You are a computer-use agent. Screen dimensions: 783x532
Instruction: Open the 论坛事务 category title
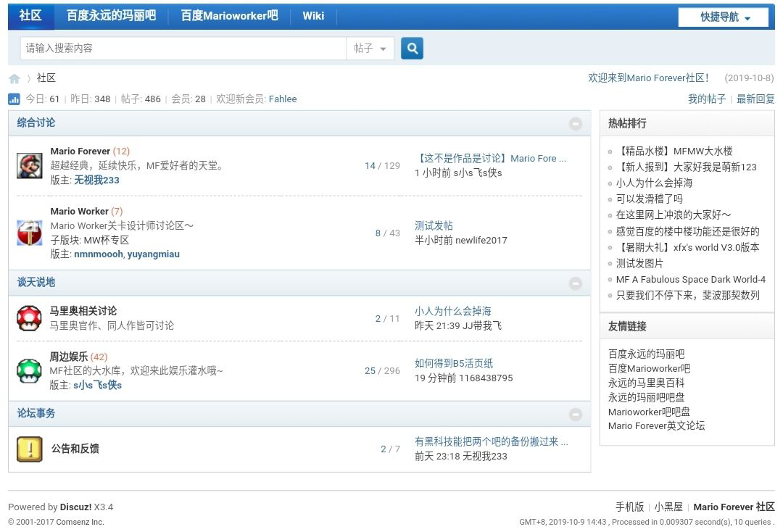pyautogui.click(x=36, y=413)
